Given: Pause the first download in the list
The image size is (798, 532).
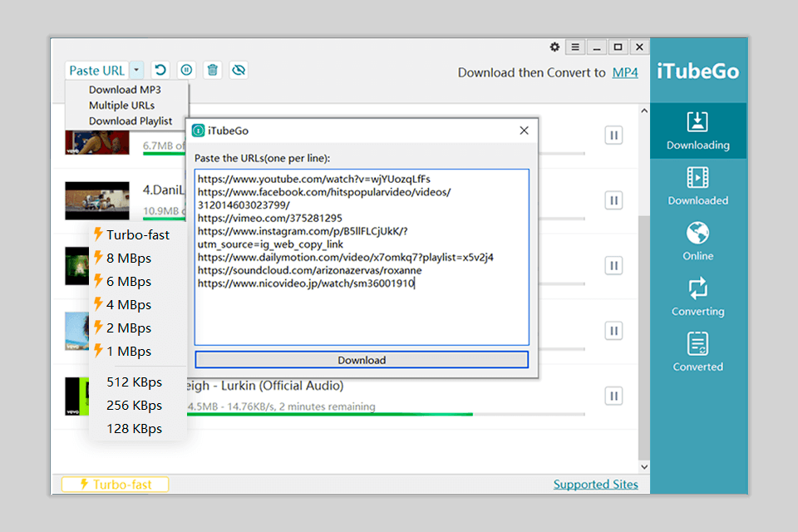Looking at the screenshot, I should click(613, 135).
